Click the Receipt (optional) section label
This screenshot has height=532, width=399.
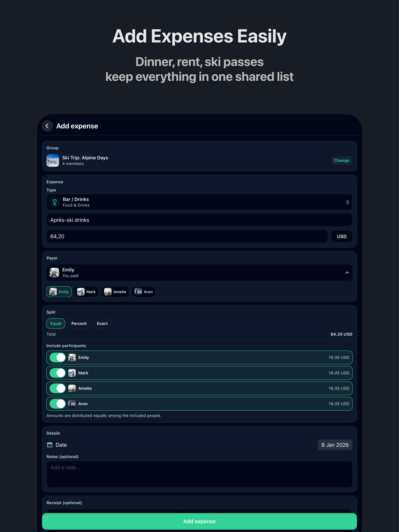(64, 503)
